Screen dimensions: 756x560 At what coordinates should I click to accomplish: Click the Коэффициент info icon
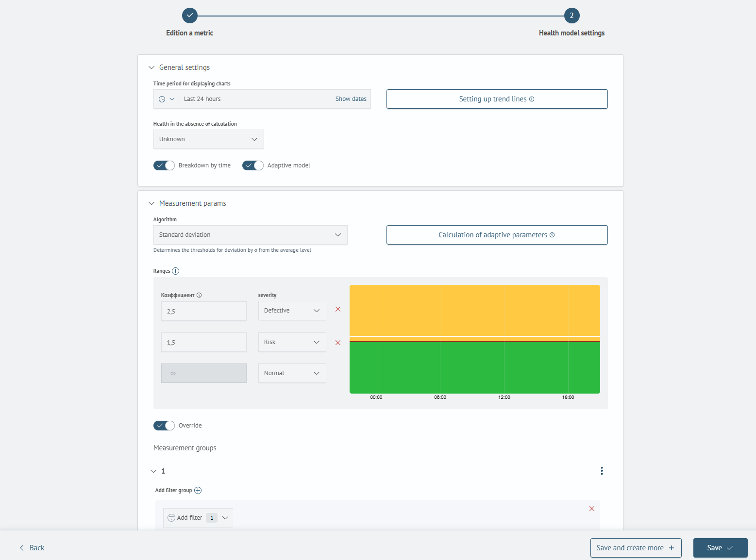click(199, 295)
